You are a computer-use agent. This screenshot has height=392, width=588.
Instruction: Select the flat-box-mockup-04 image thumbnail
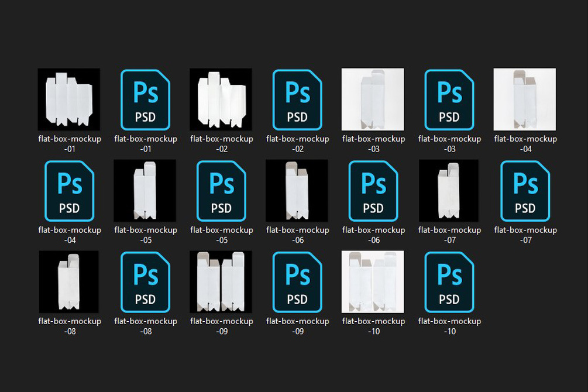[525, 99]
